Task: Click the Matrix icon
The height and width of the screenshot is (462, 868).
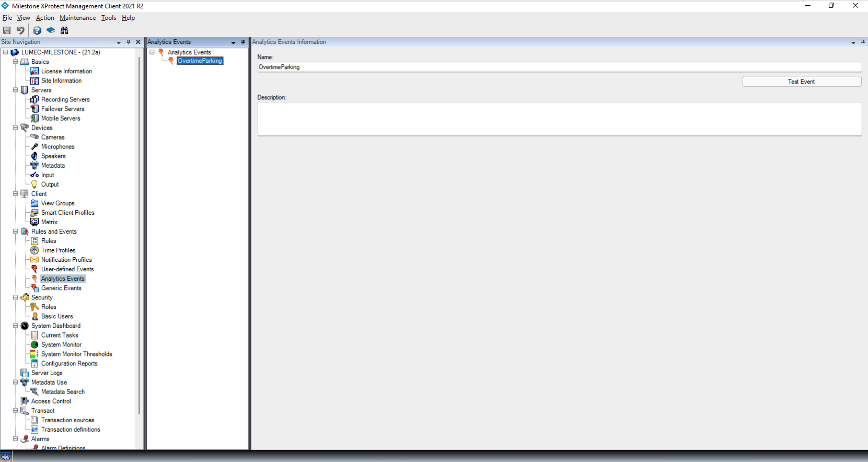Action: [x=34, y=222]
